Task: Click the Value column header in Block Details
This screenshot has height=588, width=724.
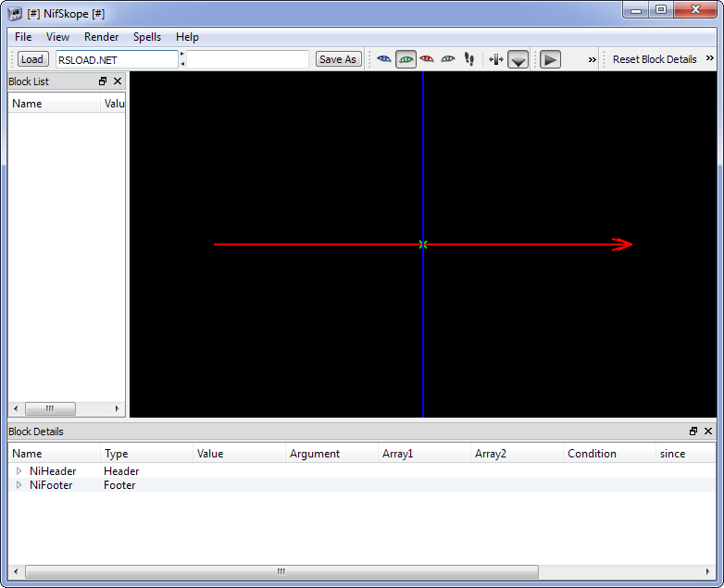Action: [239, 454]
